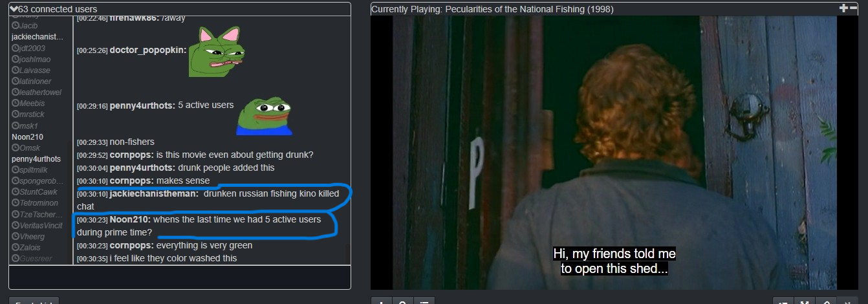The width and height of the screenshot is (868, 304).
Task: Click the plus icon to enlarge video
Action: point(843,8)
